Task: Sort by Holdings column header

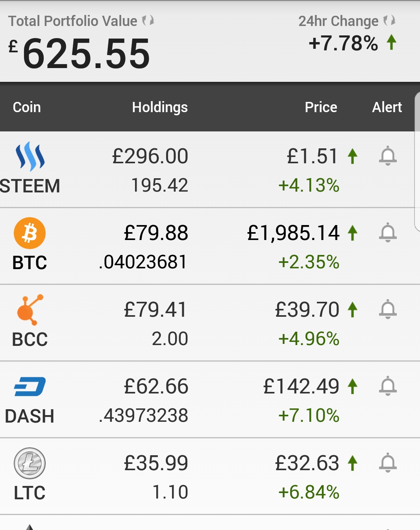Action: [160, 107]
